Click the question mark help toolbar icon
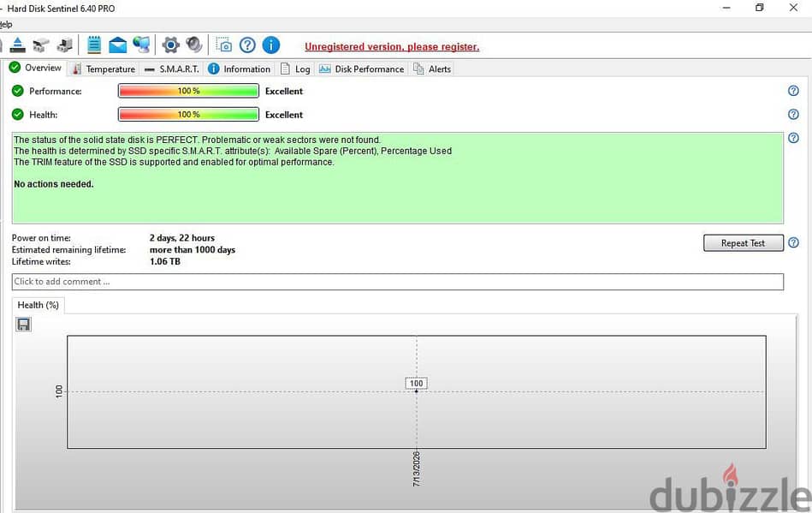 coord(247,45)
